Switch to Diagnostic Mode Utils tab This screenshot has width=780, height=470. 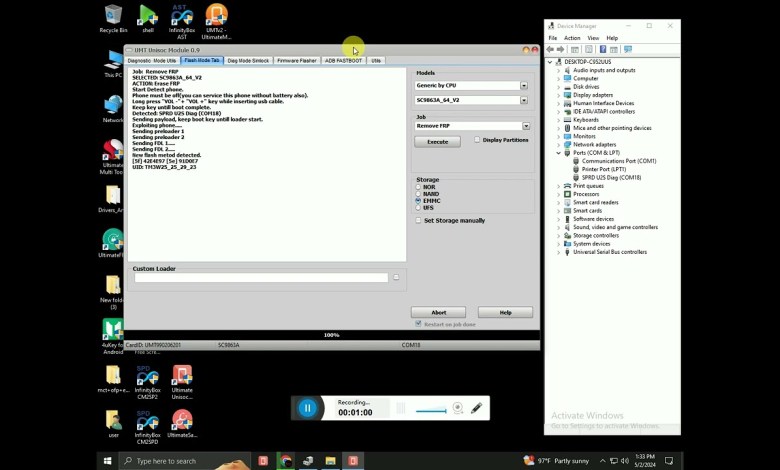[152, 61]
